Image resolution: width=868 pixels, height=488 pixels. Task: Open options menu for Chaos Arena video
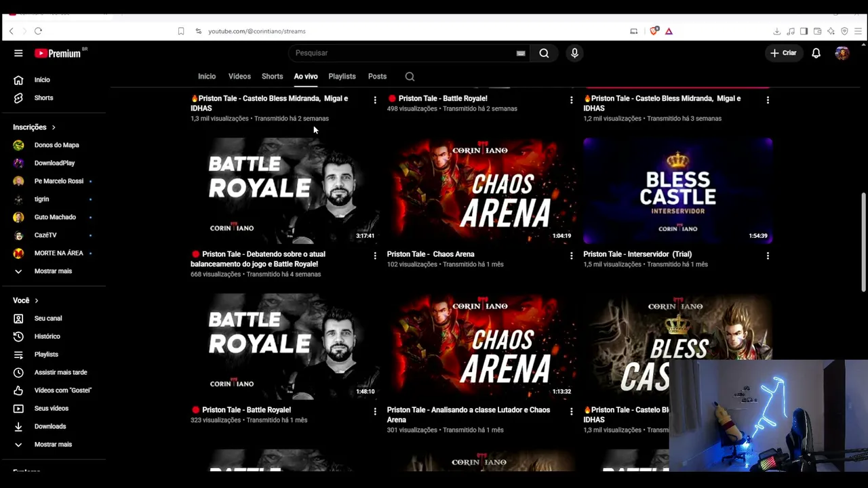click(x=572, y=256)
